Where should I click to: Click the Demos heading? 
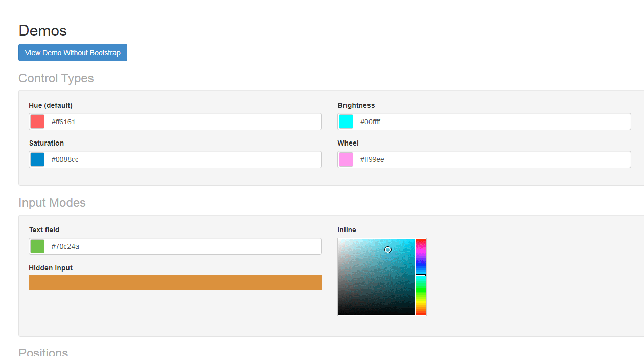coord(43,31)
